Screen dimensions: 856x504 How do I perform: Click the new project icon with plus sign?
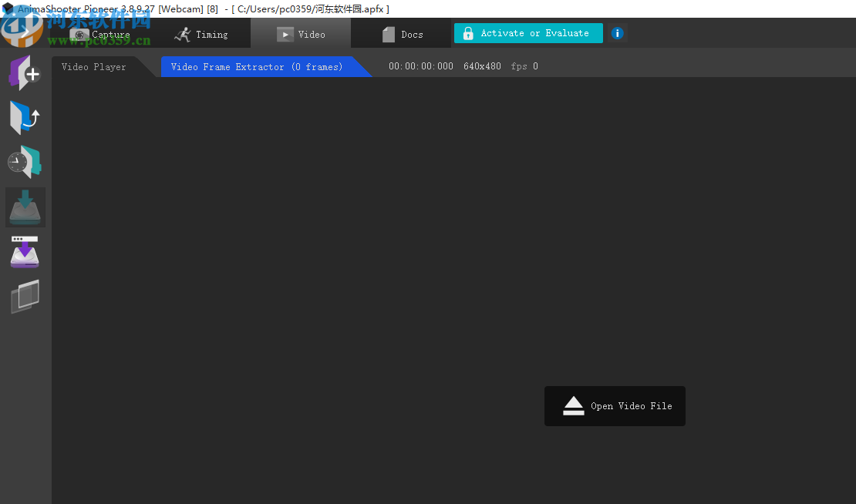[x=25, y=72]
